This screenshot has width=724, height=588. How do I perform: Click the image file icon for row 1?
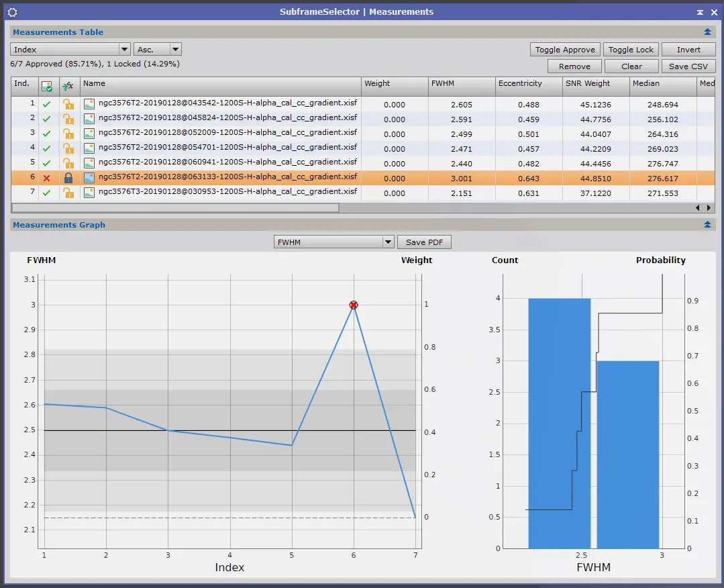tap(89, 104)
